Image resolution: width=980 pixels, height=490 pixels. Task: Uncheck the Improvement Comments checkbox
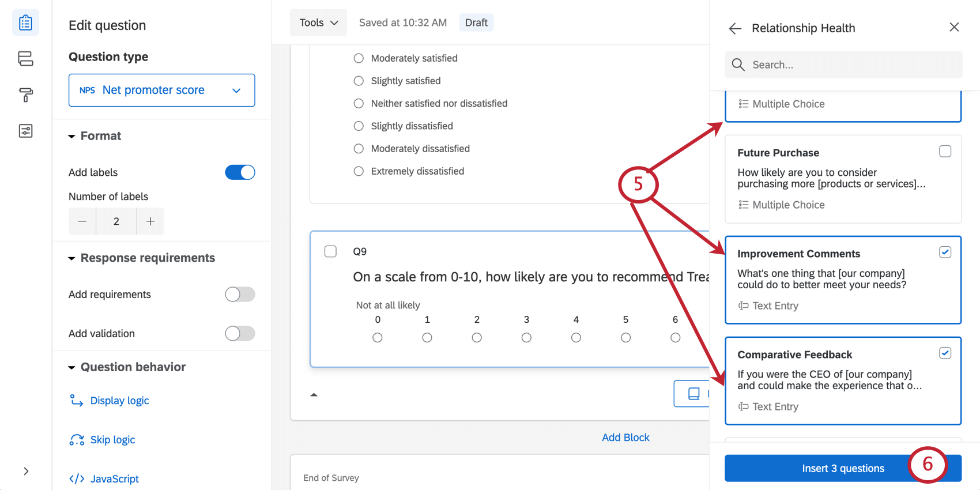click(x=945, y=252)
